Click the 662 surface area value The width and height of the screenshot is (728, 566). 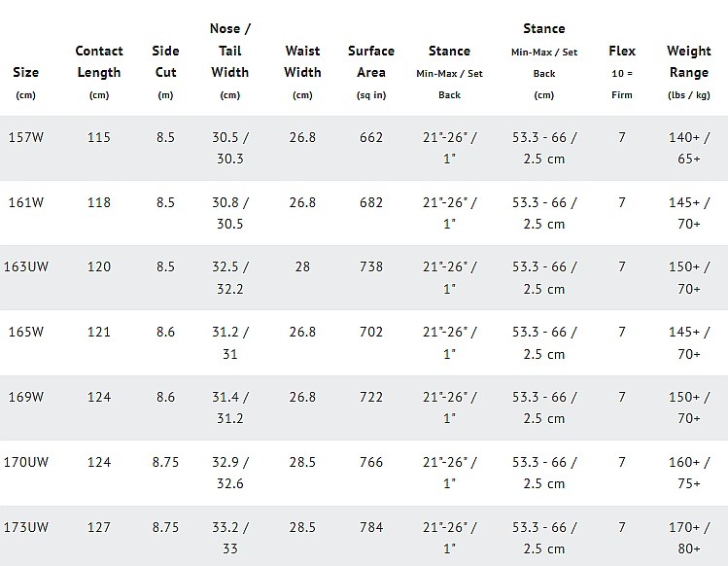coord(371,138)
